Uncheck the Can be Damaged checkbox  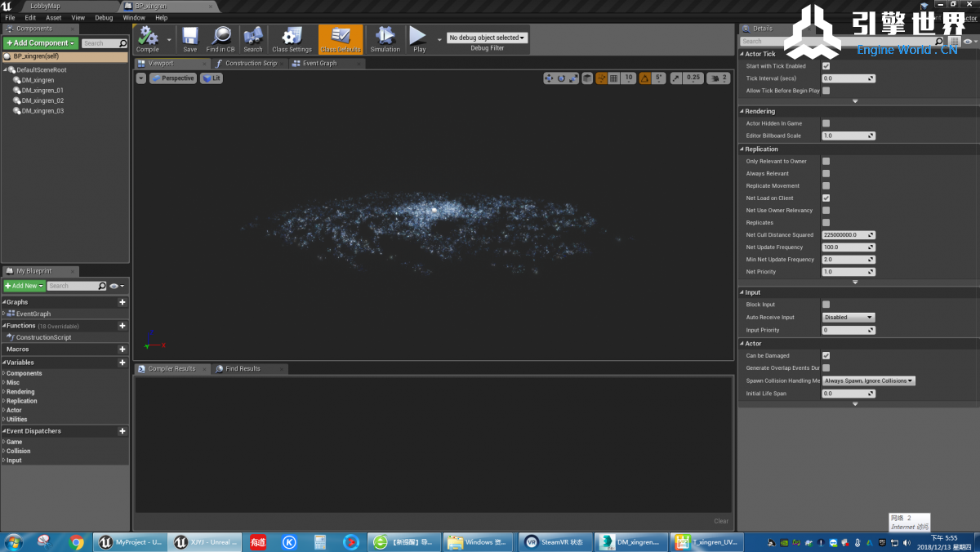click(x=826, y=356)
